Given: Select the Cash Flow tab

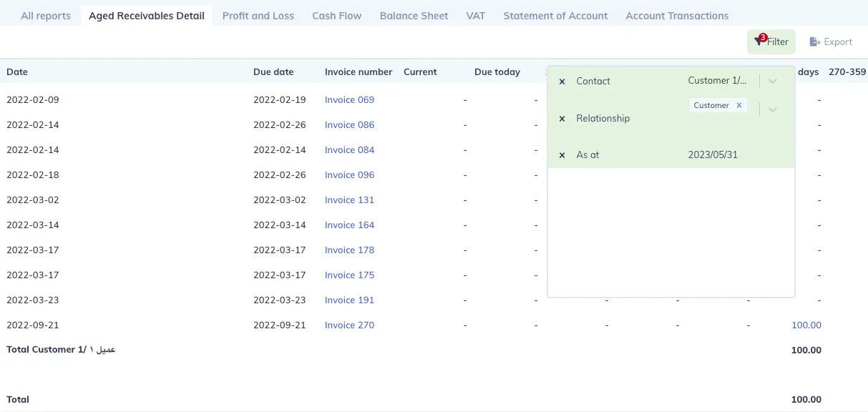Looking at the screenshot, I should pos(337,16).
